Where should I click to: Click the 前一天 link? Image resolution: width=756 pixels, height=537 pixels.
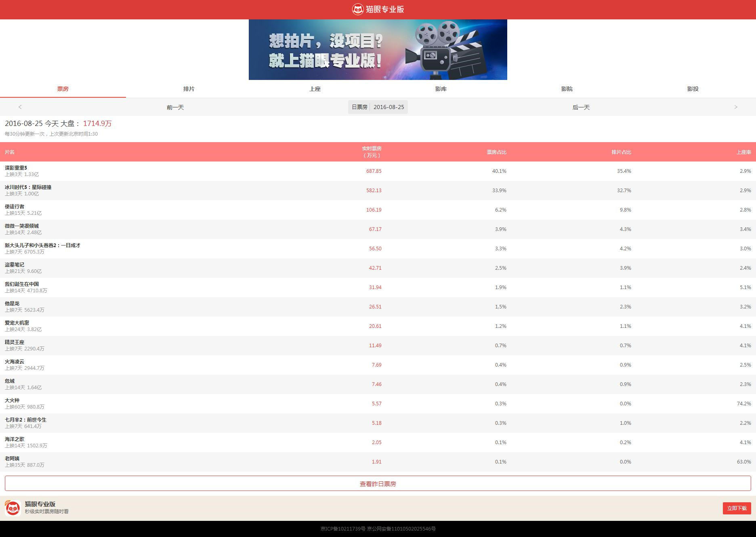click(175, 107)
